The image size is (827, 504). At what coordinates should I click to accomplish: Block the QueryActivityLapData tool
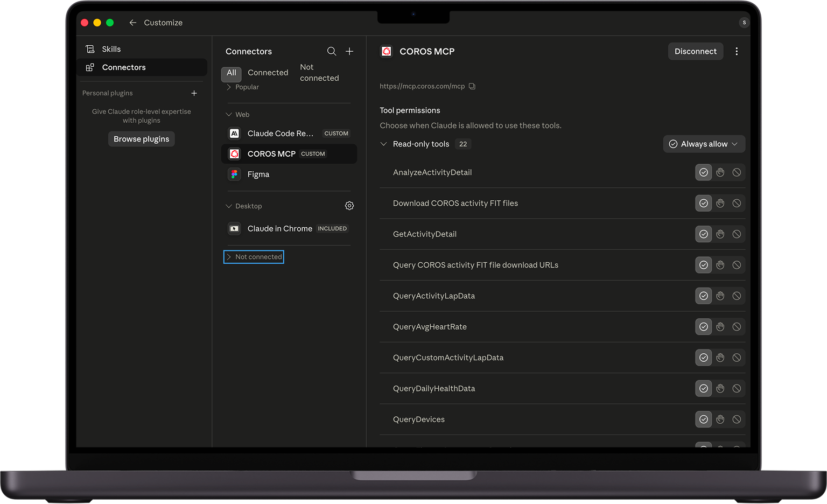tap(737, 296)
